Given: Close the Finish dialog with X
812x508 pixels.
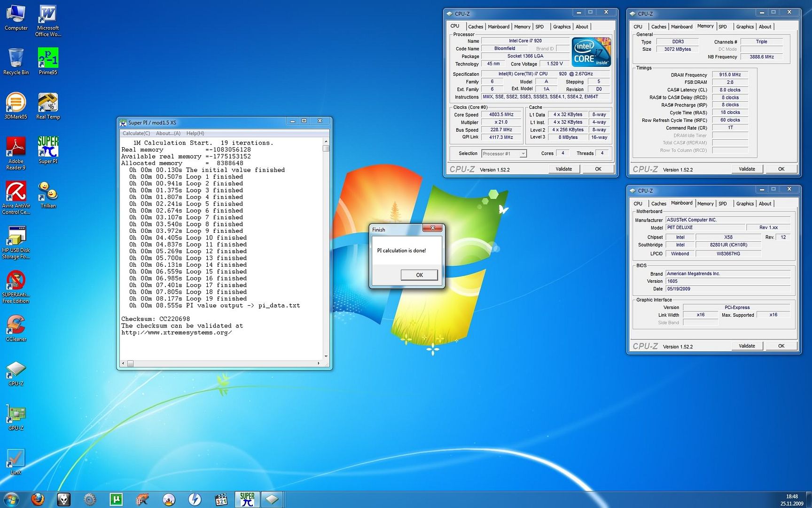Looking at the screenshot, I should (x=432, y=229).
